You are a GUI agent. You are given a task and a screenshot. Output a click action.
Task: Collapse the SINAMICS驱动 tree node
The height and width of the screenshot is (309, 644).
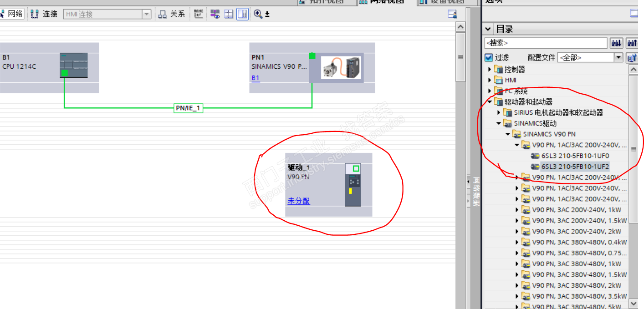[499, 123]
